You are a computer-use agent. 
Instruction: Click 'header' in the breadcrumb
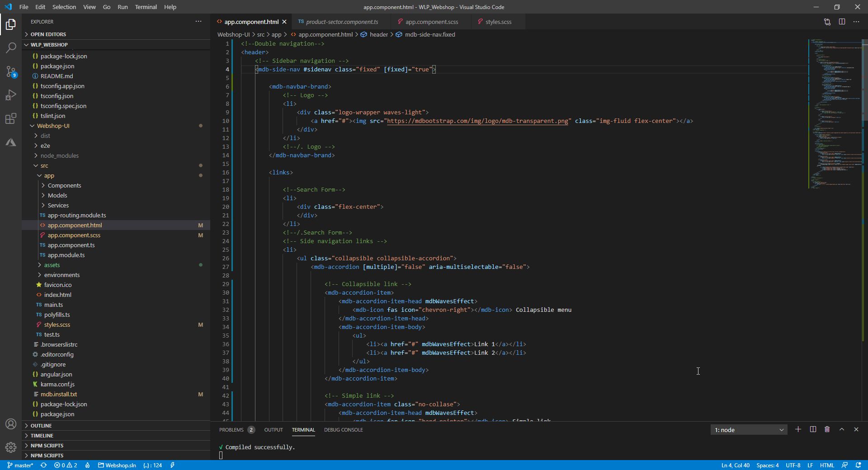(379, 34)
